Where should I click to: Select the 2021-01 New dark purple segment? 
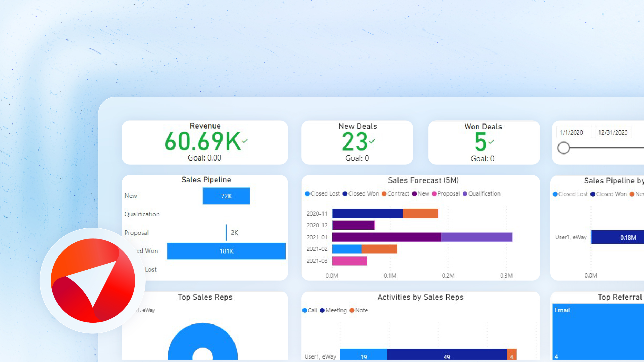pos(386,237)
